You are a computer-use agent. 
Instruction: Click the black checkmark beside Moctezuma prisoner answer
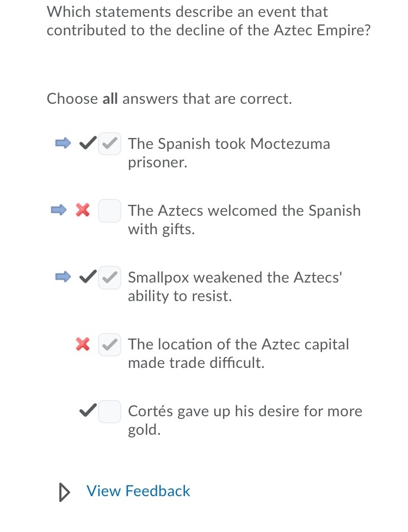pyautogui.click(x=87, y=144)
